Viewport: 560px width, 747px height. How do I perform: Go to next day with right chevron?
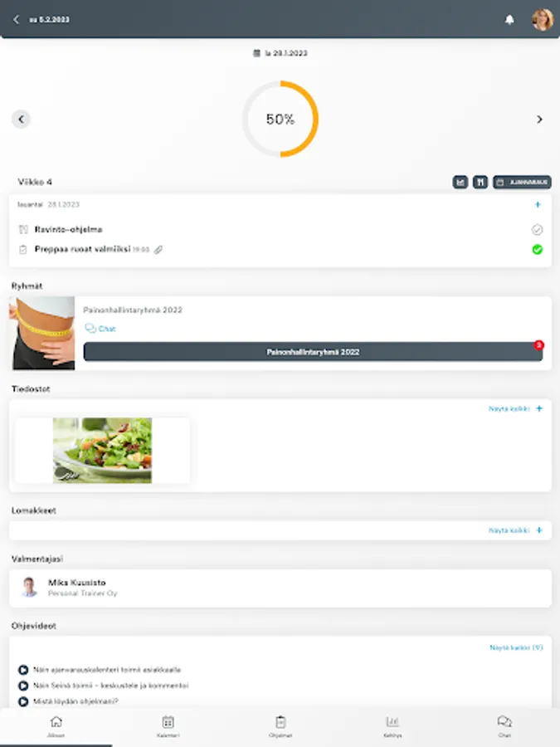coord(539,119)
